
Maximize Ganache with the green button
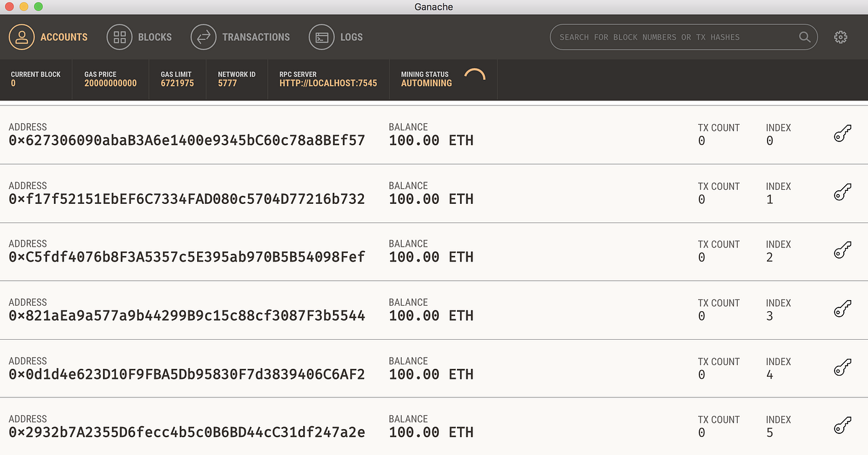38,7
